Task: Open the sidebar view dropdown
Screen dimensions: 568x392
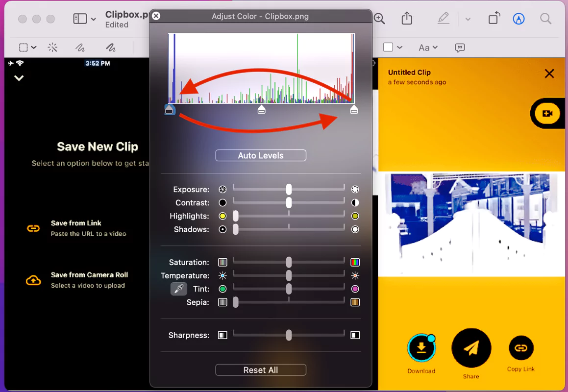Action: coord(84,19)
